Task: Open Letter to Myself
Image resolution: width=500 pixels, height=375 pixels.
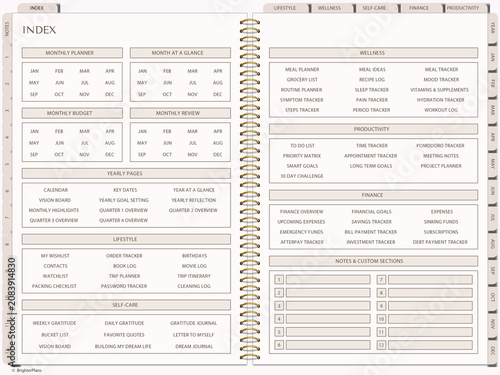Action: (193, 335)
